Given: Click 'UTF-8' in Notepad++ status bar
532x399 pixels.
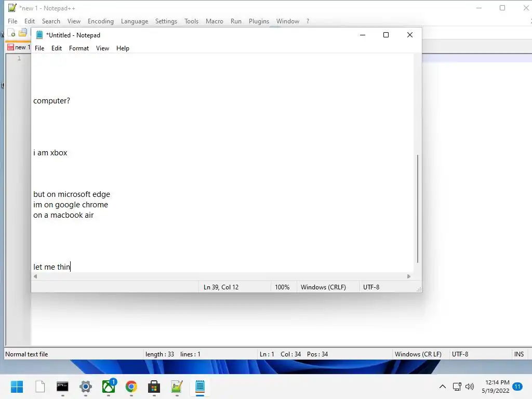Looking at the screenshot, I should coord(460,354).
